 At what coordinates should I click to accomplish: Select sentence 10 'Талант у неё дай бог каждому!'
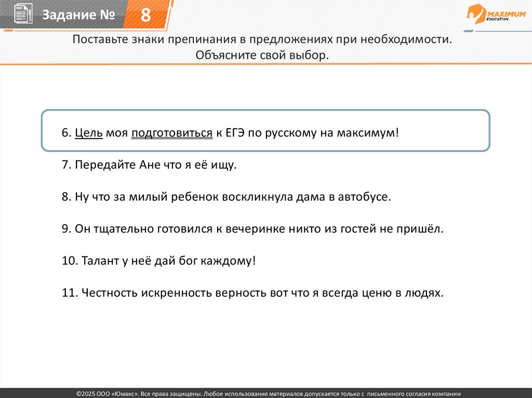click(158, 260)
